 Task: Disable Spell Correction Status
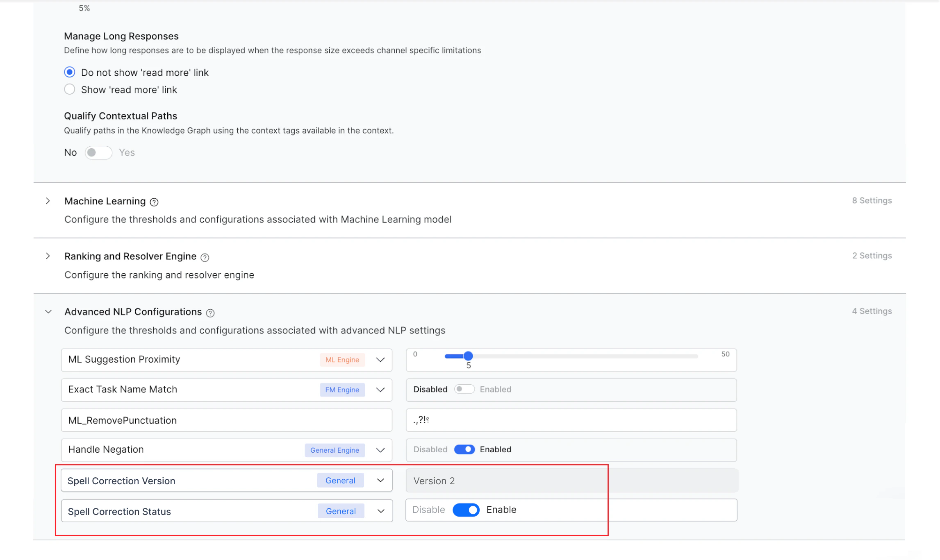click(x=466, y=510)
